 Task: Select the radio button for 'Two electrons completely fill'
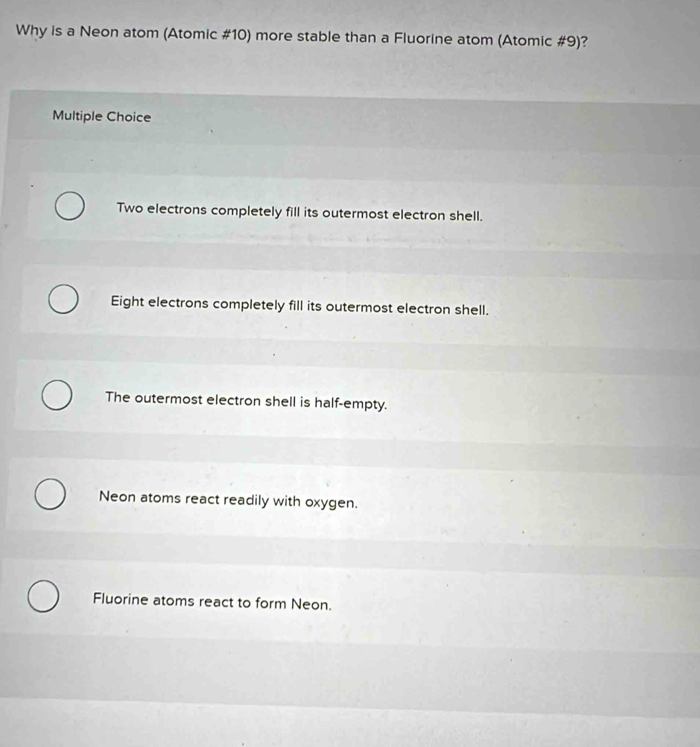pyautogui.click(x=70, y=207)
